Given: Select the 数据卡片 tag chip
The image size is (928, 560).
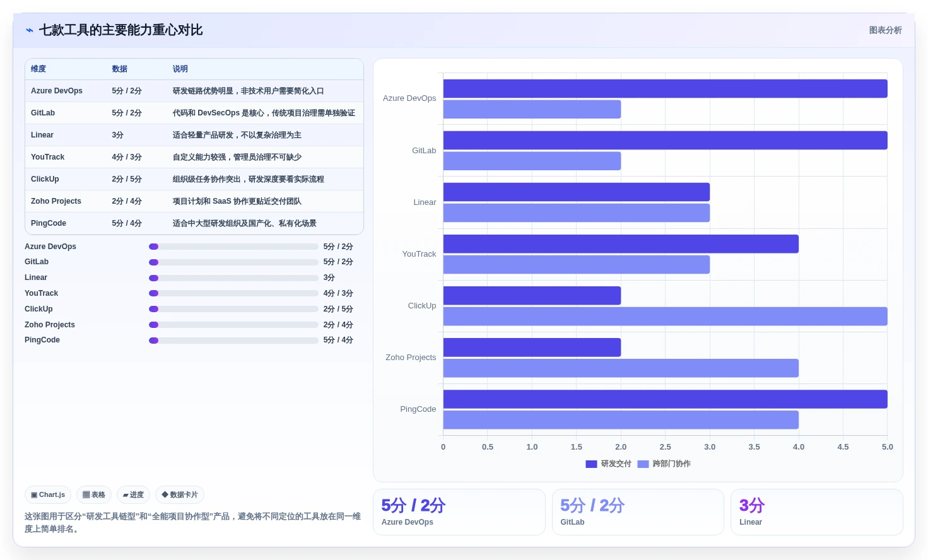Looking at the screenshot, I should (180, 495).
